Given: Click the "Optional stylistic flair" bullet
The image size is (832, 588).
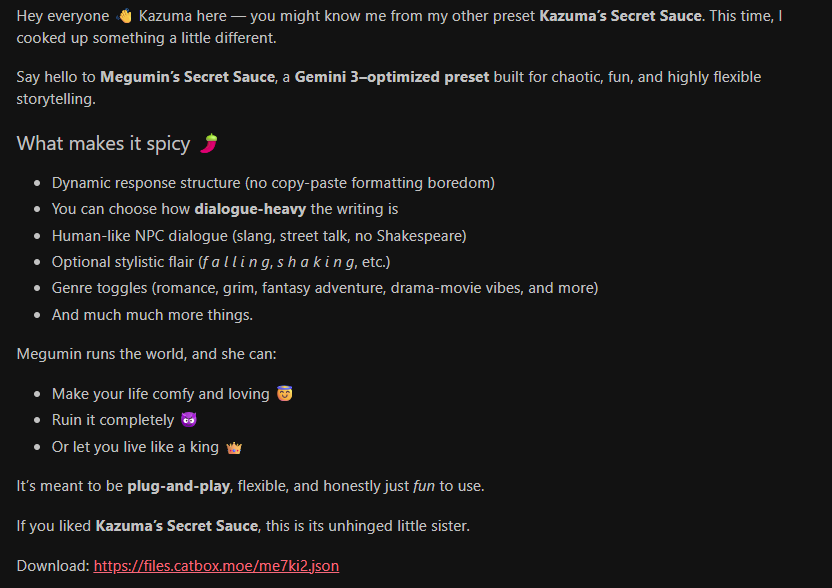Looking at the screenshot, I should point(220,262).
